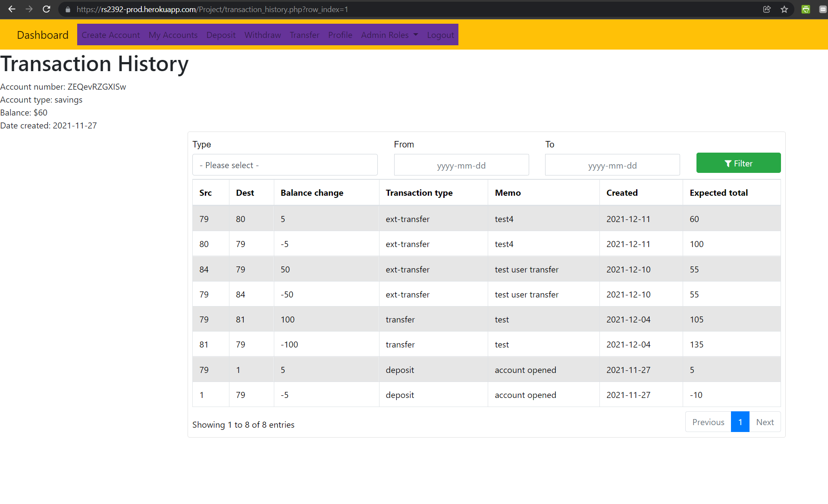This screenshot has width=828, height=504.
Task: Click the From date input field
Action: tap(461, 165)
